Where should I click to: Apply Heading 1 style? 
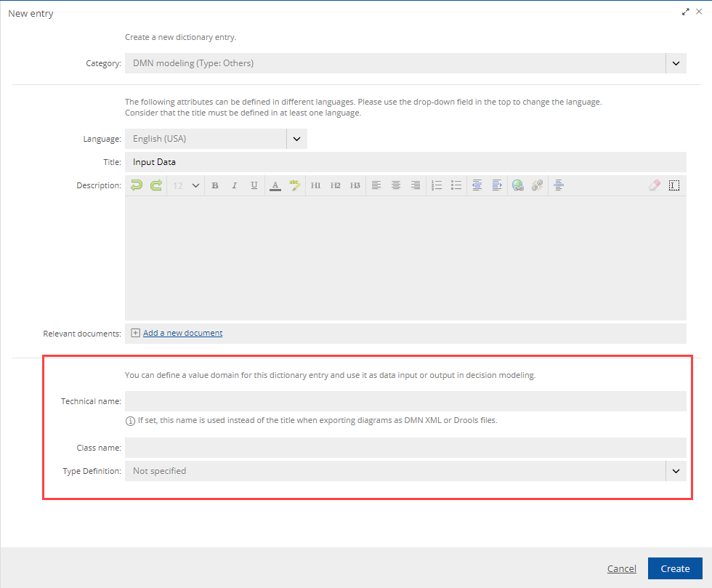pyautogui.click(x=316, y=185)
